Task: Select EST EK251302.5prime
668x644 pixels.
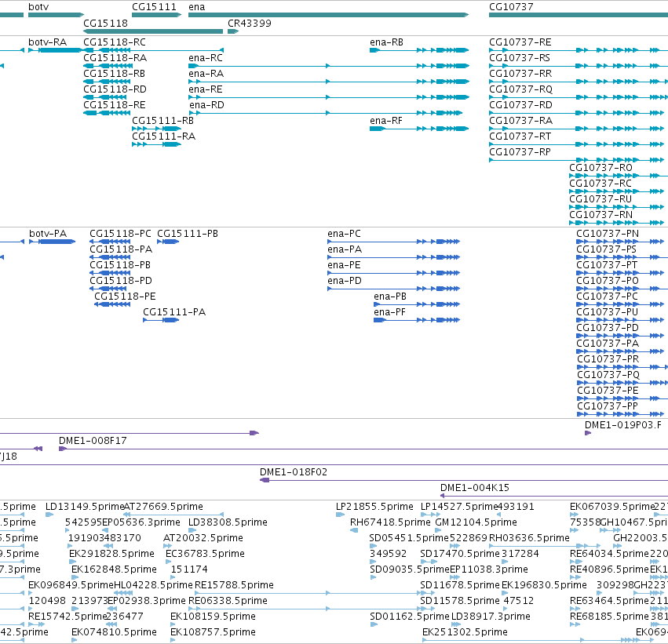Action: pyautogui.click(x=465, y=632)
